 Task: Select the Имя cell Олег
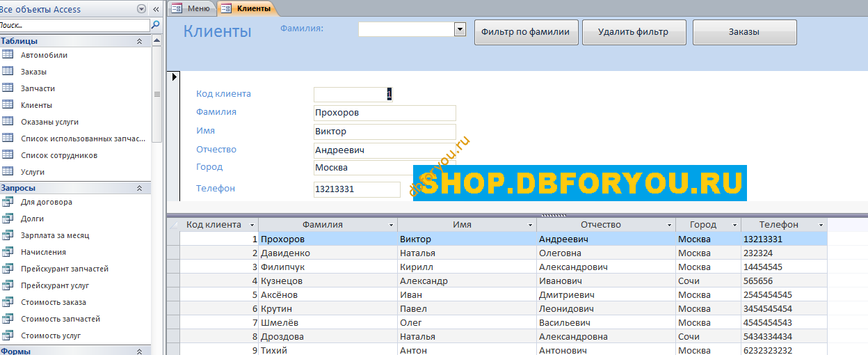[x=467, y=322]
